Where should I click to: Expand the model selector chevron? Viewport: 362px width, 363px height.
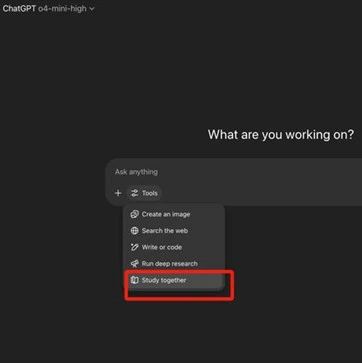pyautogui.click(x=92, y=9)
